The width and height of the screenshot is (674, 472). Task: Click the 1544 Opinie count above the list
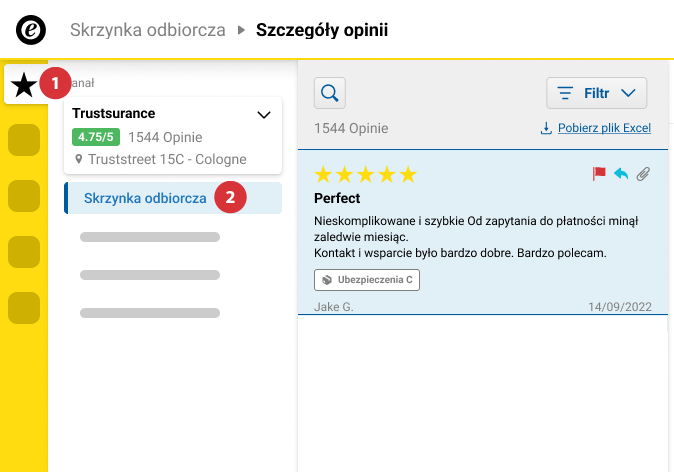[351, 128]
